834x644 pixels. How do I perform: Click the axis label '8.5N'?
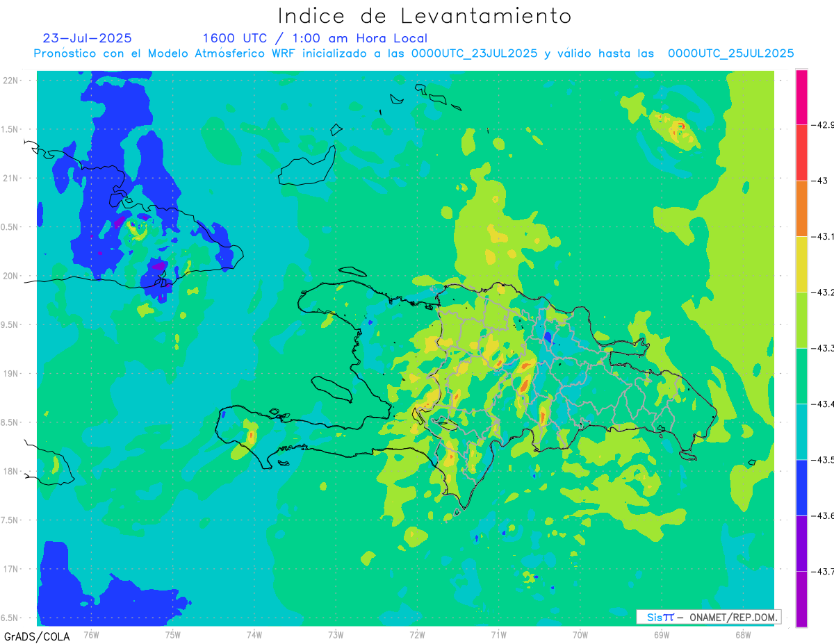coord(10,422)
